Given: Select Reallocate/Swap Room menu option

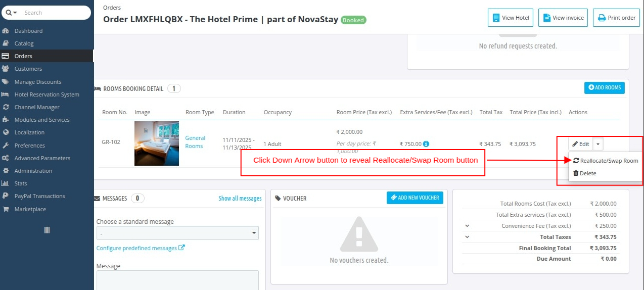Looking at the screenshot, I should [x=606, y=161].
